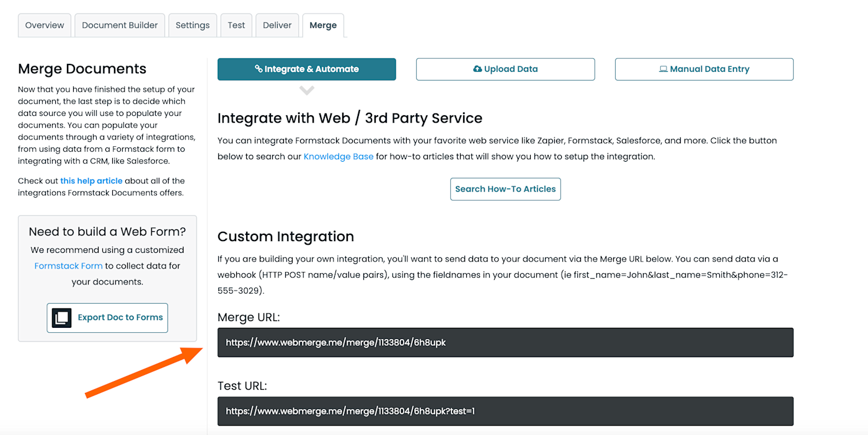Open the Formstack Form link

point(68,266)
